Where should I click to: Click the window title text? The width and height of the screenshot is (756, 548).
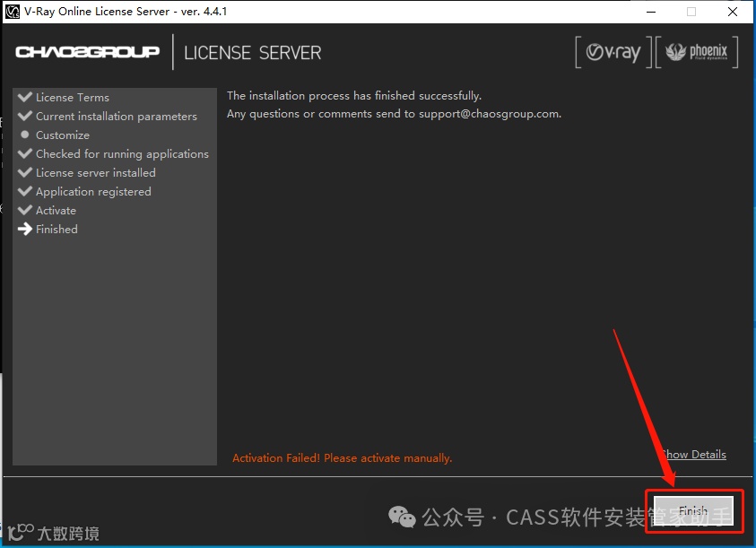click(126, 11)
